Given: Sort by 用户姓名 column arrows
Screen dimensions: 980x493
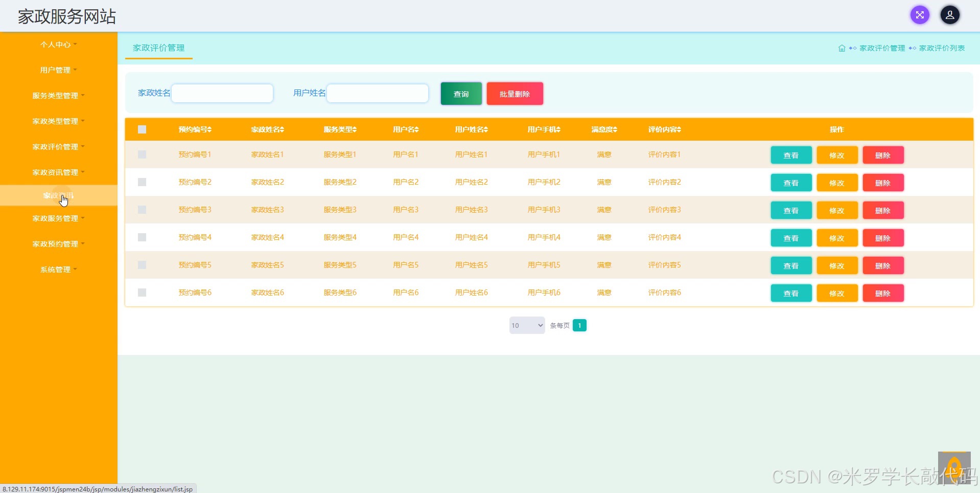Looking at the screenshot, I should click(x=486, y=130).
